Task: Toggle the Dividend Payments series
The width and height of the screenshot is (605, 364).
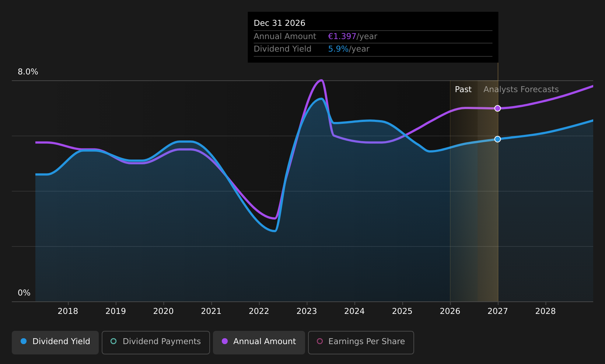Action: (x=156, y=343)
